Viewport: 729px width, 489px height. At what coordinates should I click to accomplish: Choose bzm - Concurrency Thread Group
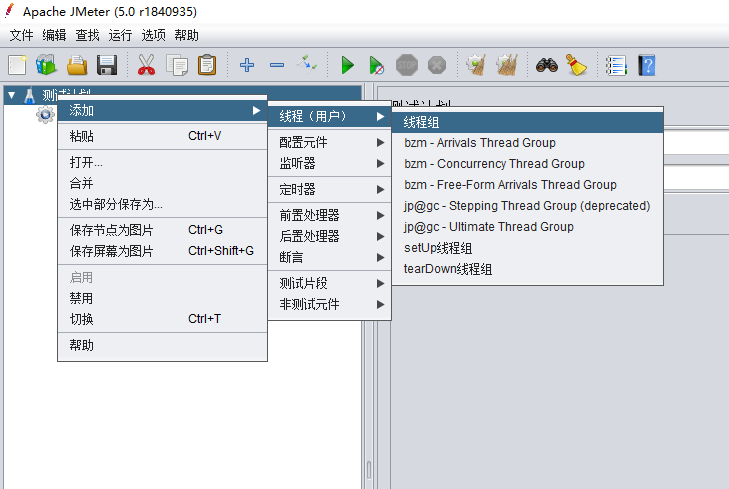(x=527, y=164)
